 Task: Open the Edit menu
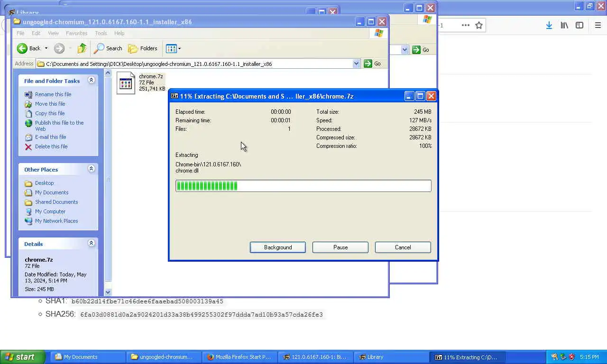click(36, 33)
